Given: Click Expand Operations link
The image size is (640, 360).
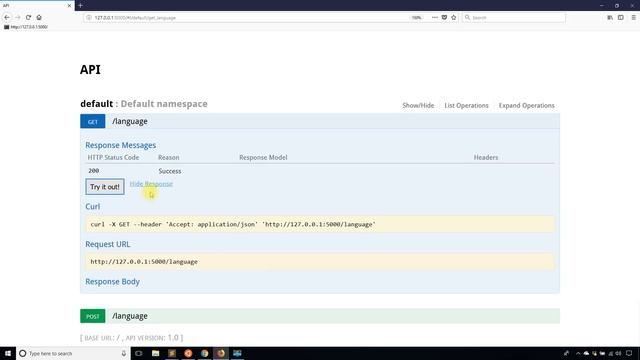Looking at the screenshot, I should click(x=527, y=105).
